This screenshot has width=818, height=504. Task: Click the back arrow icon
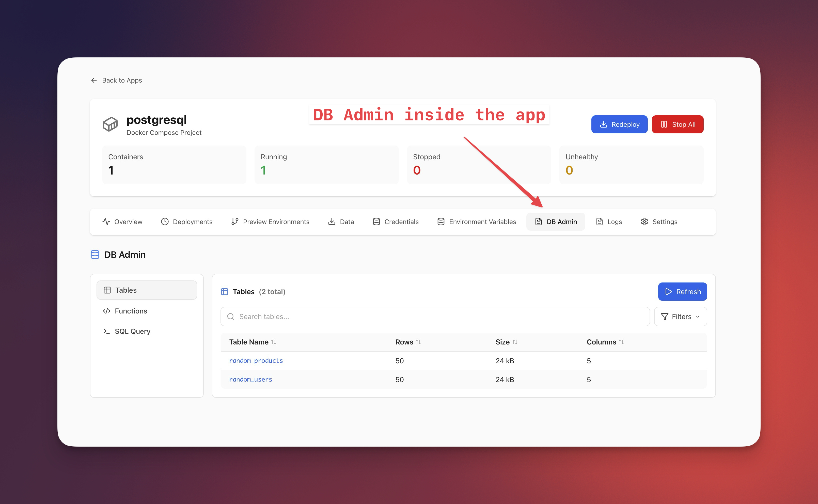(x=94, y=80)
